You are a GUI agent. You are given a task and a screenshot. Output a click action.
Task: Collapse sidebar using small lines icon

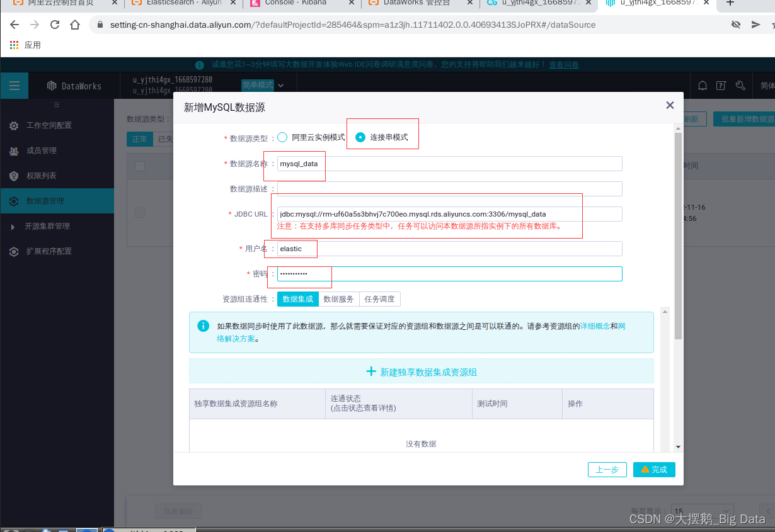click(57, 105)
